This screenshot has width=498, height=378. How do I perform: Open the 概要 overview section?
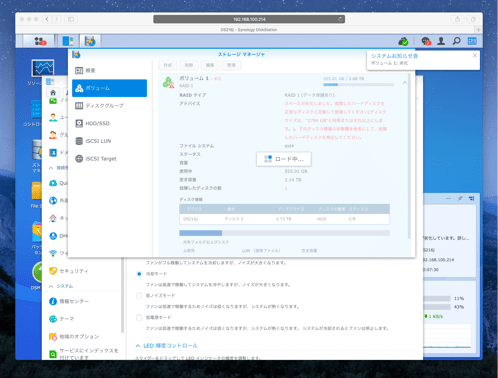click(x=110, y=70)
